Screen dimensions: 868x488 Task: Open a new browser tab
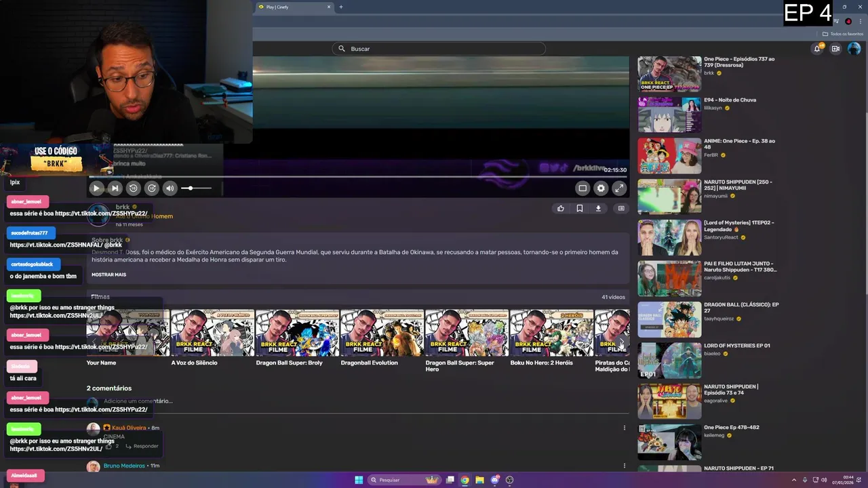341,7
